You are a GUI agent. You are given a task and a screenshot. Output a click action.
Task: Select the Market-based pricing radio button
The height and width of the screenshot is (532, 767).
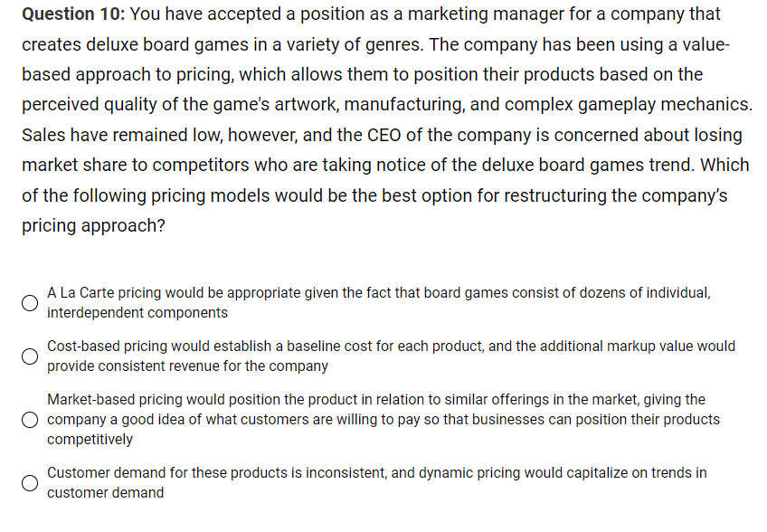(30, 419)
